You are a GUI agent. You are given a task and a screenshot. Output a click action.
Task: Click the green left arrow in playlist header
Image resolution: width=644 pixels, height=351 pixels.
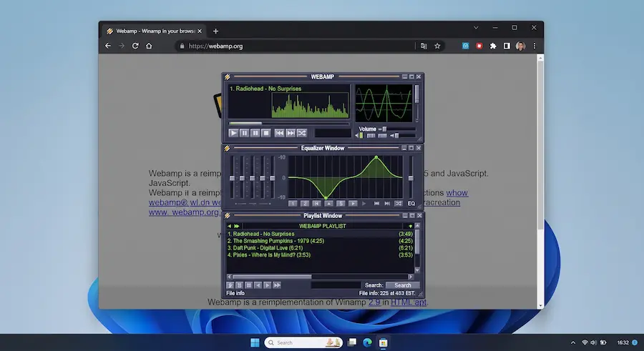coord(230,226)
